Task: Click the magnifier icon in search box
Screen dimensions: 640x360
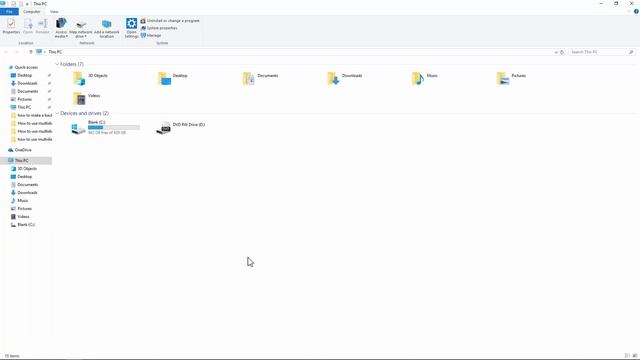Action: coord(631,52)
